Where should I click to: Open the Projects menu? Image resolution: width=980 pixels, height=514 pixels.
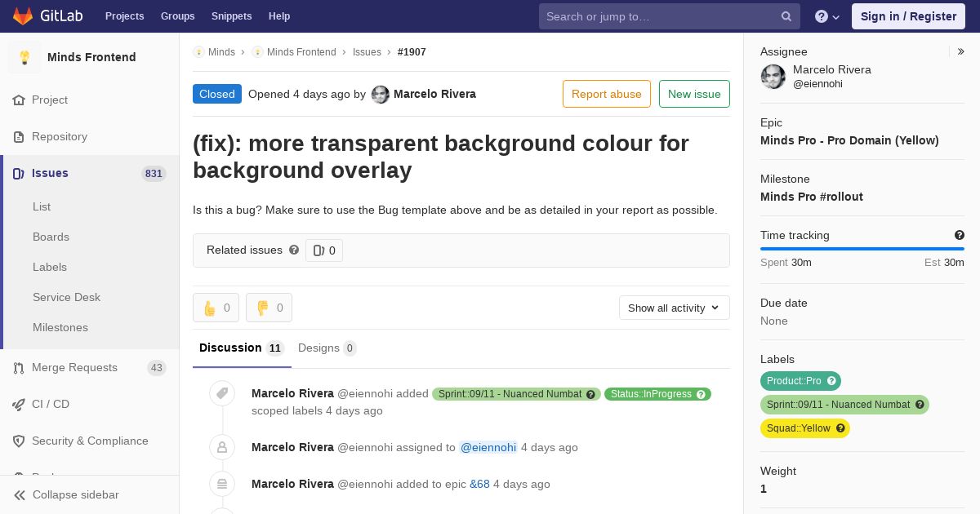coord(124,16)
